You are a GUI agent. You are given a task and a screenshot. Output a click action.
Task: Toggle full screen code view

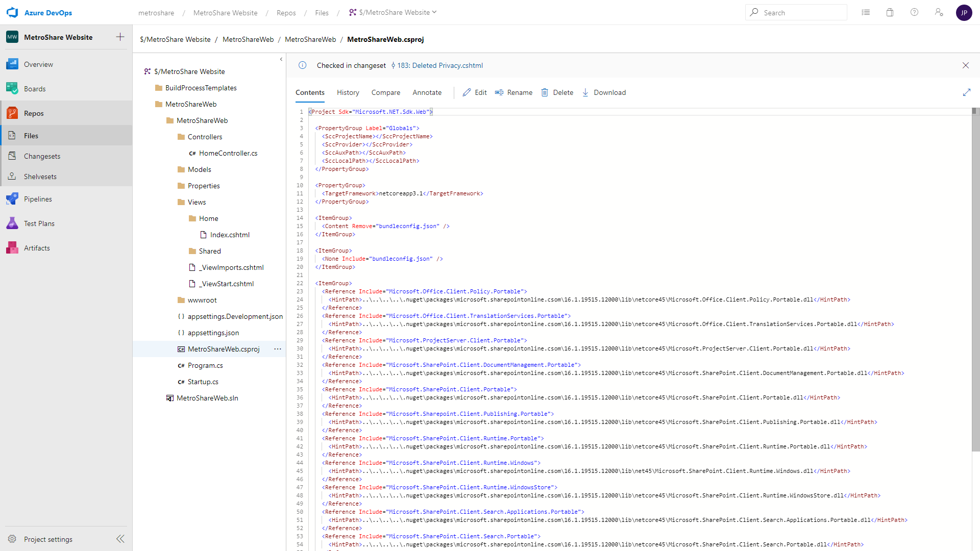tap(967, 92)
